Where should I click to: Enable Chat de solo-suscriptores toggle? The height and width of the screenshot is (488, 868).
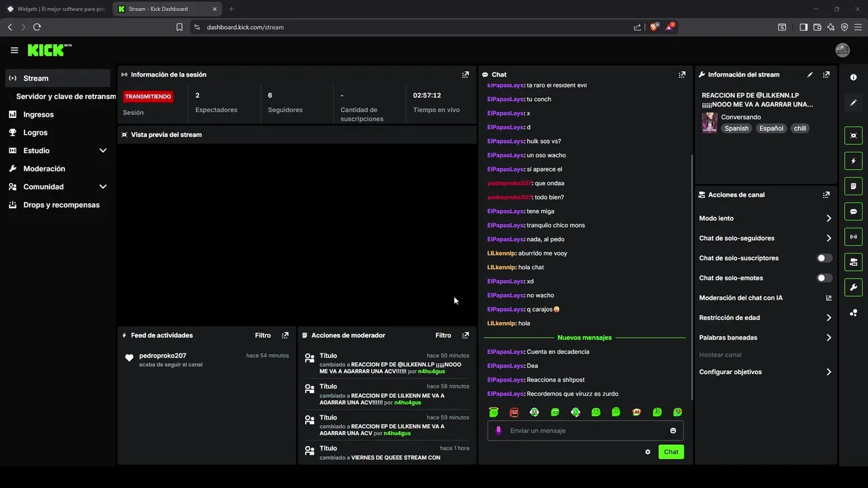click(x=825, y=258)
